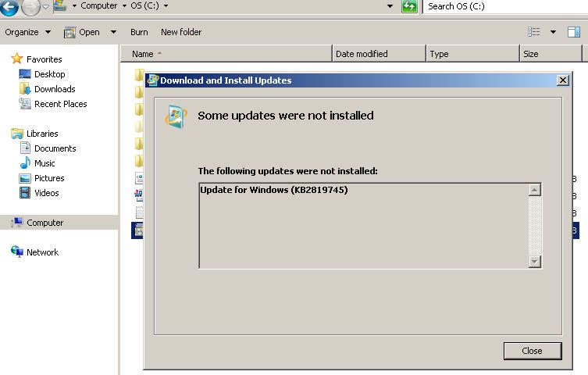Sort by Date modified column header
The height and width of the screenshot is (375, 588).
point(379,54)
